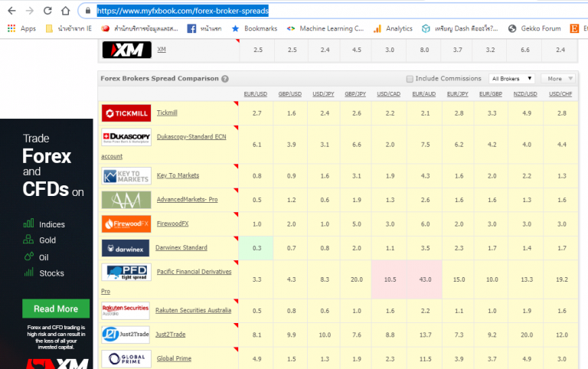Click the Global Prime logo

pyautogui.click(x=126, y=359)
